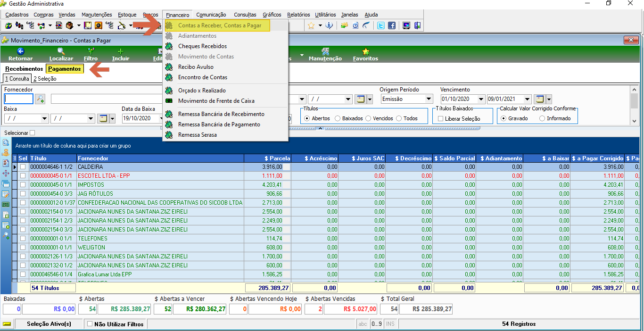Select Remessa Serasa menu entry
This screenshot has height=331, width=644.
click(198, 135)
